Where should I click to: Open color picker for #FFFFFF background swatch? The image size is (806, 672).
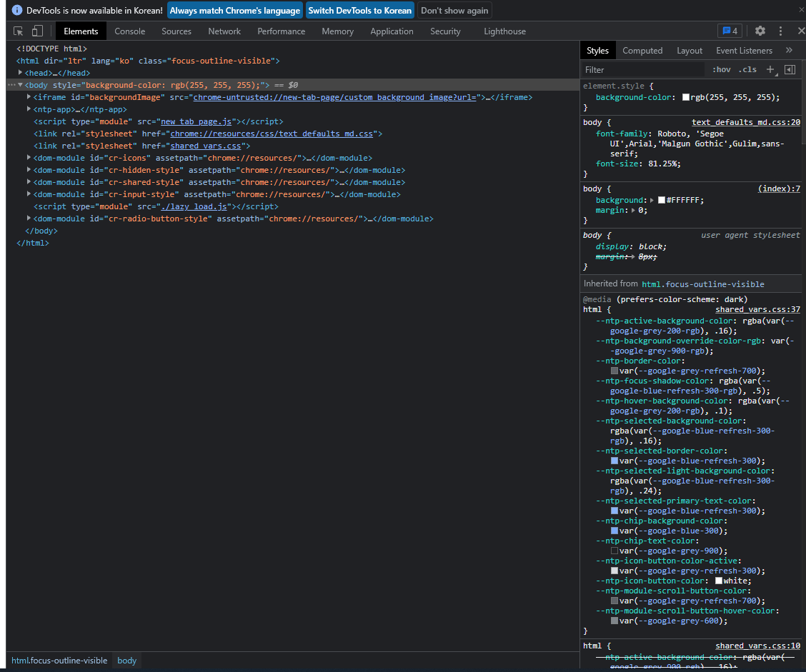click(662, 201)
